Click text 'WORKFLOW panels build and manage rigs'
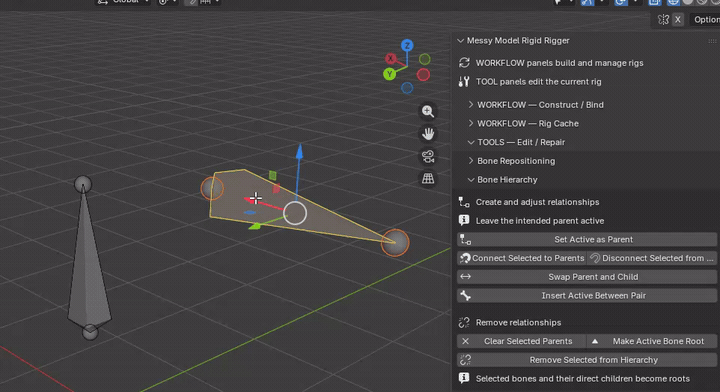This screenshot has height=392, width=720. point(559,63)
